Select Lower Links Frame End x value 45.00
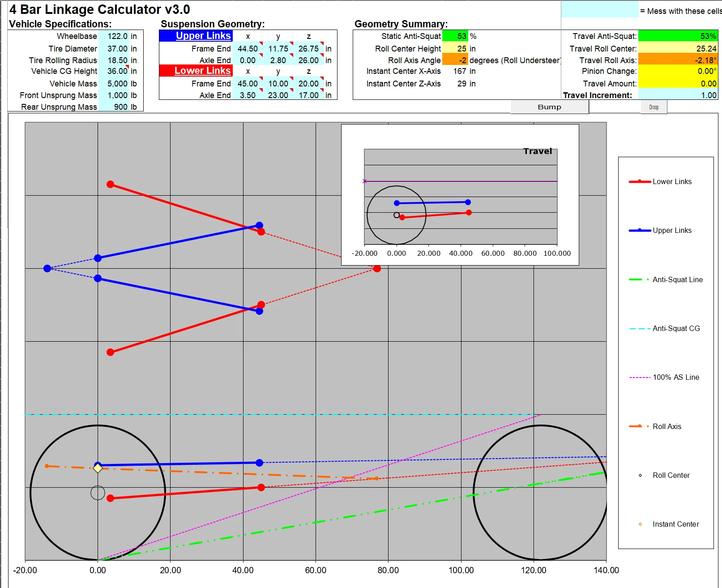 click(x=248, y=83)
